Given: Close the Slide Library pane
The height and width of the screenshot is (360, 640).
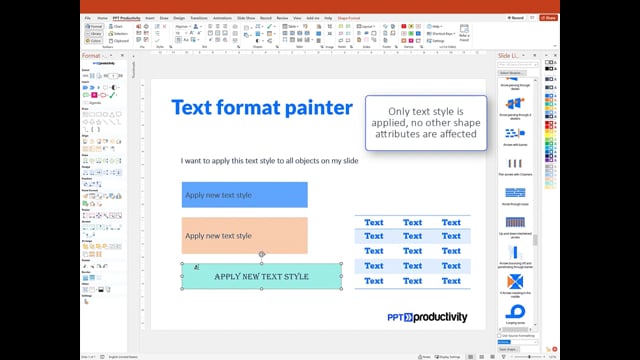Looking at the screenshot, I should tap(535, 56).
